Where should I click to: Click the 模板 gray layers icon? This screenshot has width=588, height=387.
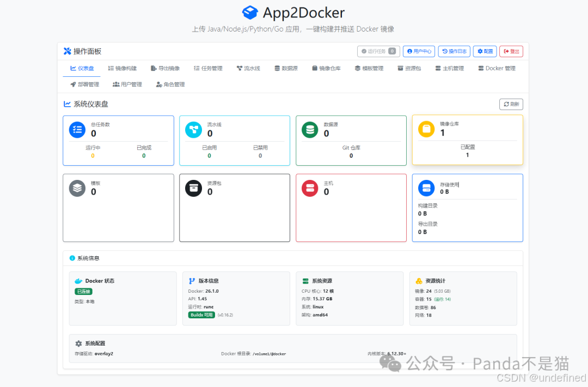(x=77, y=188)
